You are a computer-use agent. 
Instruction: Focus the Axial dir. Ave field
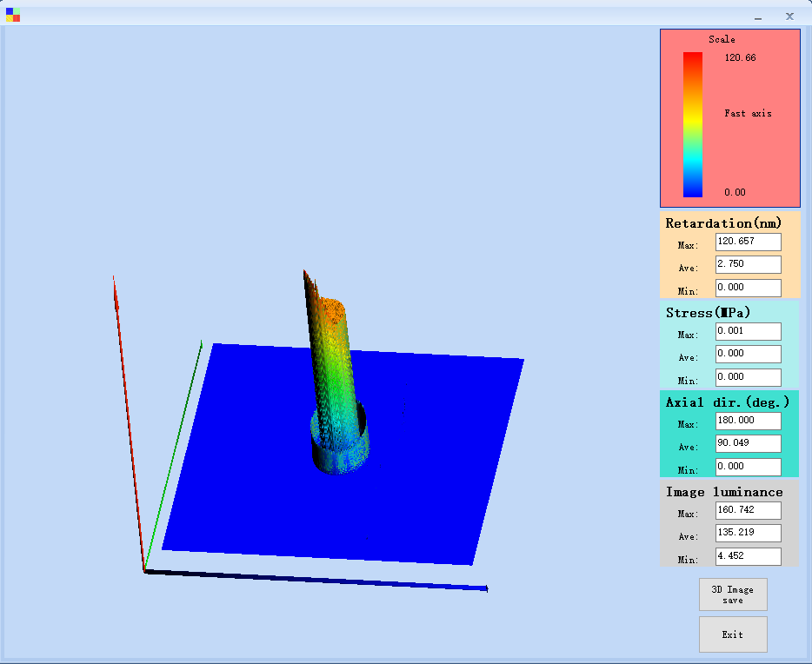(748, 443)
